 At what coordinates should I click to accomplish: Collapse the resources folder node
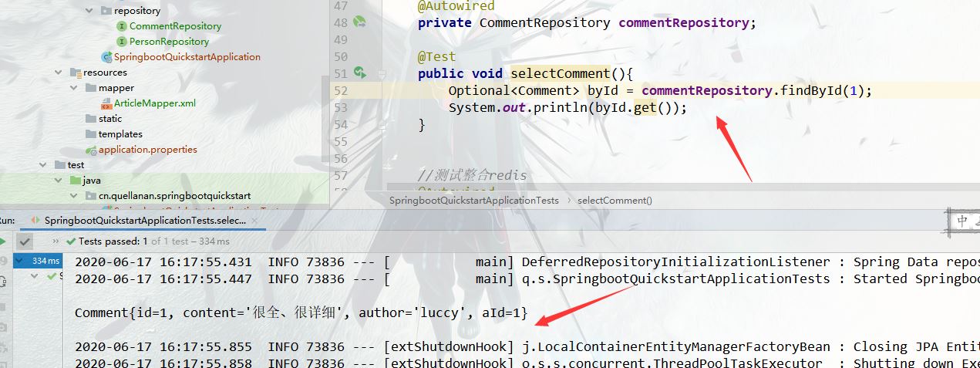click(x=59, y=73)
